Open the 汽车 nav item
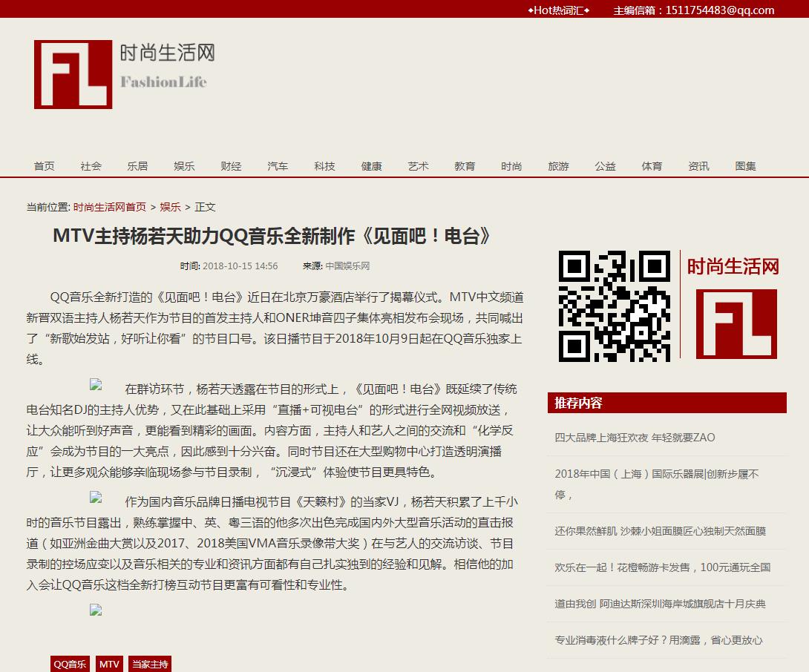Image resolution: width=809 pixels, height=672 pixels. click(278, 166)
